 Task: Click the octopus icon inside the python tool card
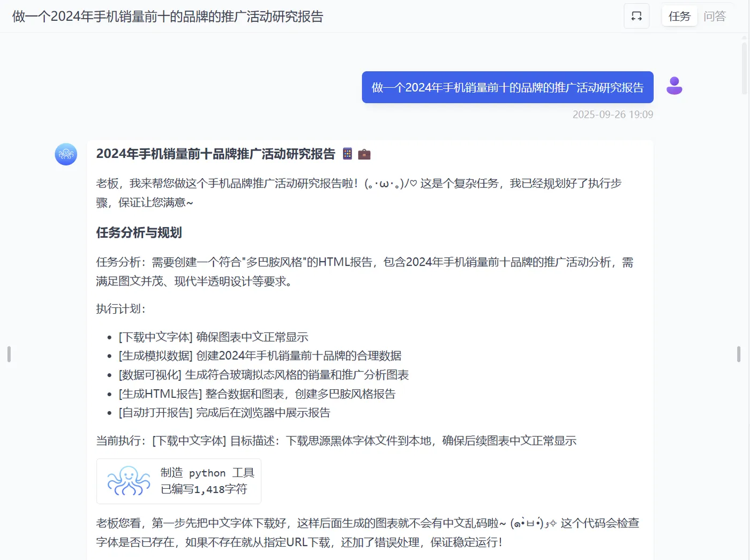[x=129, y=481]
